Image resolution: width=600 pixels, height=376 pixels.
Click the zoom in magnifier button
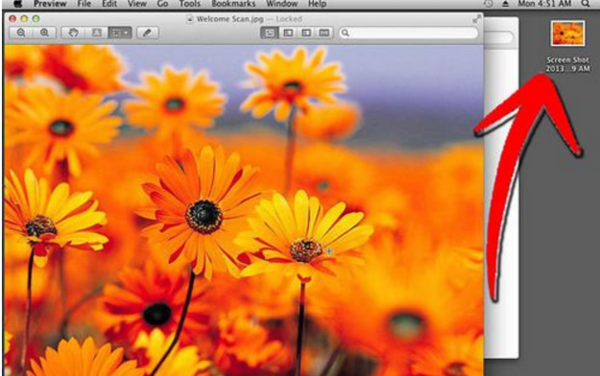[44, 33]
